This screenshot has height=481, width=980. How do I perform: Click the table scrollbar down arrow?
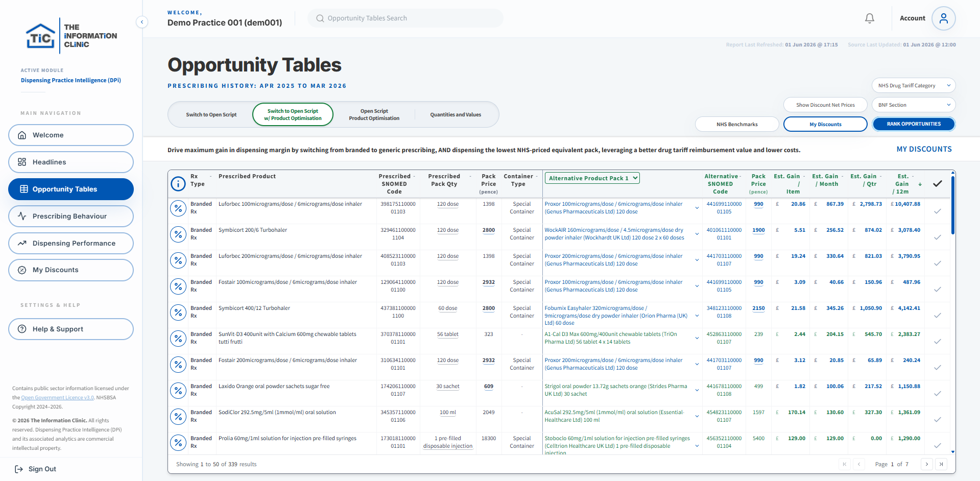[x=952, y=452]
